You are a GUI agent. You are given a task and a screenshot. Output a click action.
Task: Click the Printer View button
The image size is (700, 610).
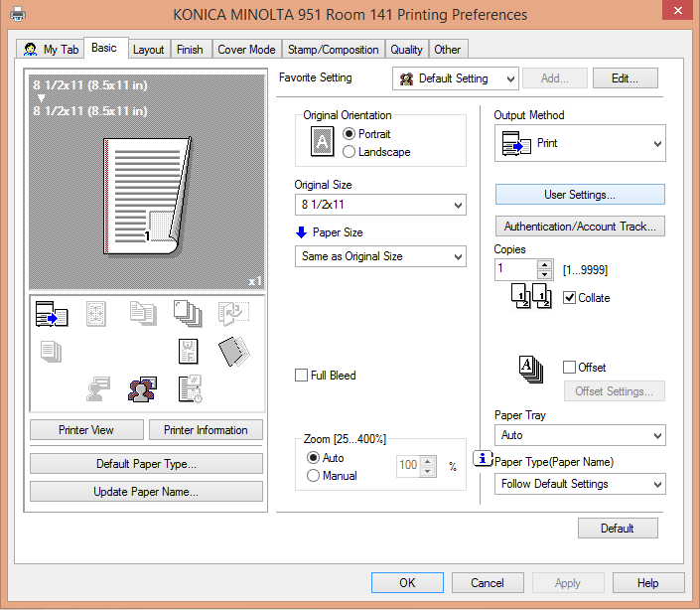86,430
